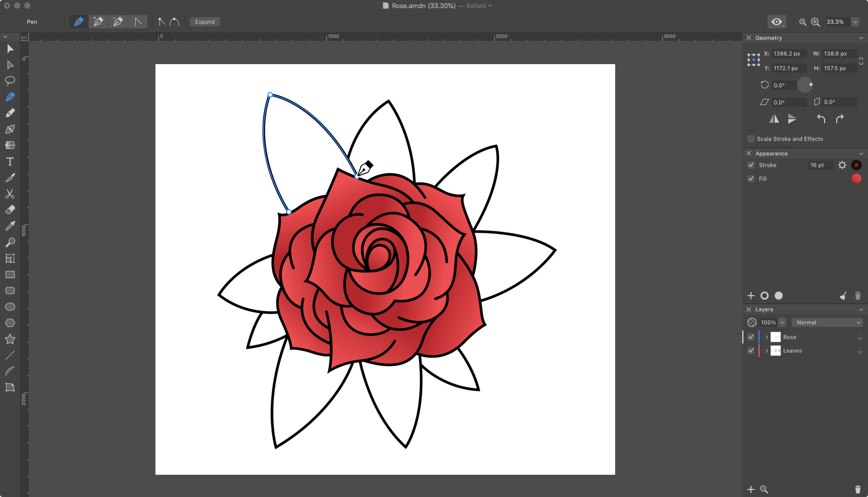Viewport: 868px width, 497px height.
Task: Select the Move tool
Action: 10,49
